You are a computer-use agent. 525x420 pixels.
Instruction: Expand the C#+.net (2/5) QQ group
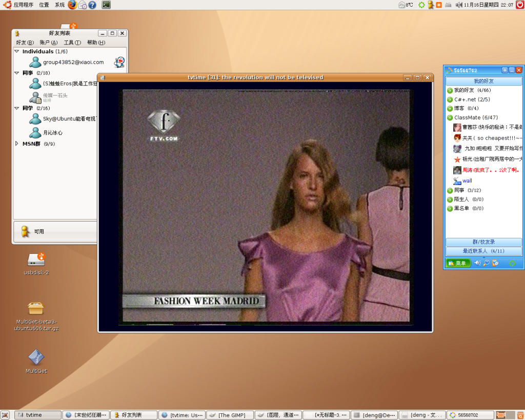[x=450, y=99]
